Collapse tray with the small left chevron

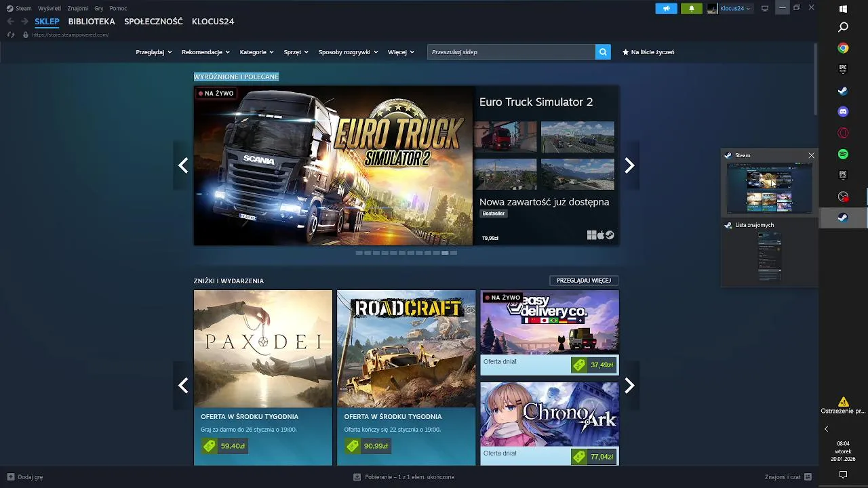[x=826, y=429]
